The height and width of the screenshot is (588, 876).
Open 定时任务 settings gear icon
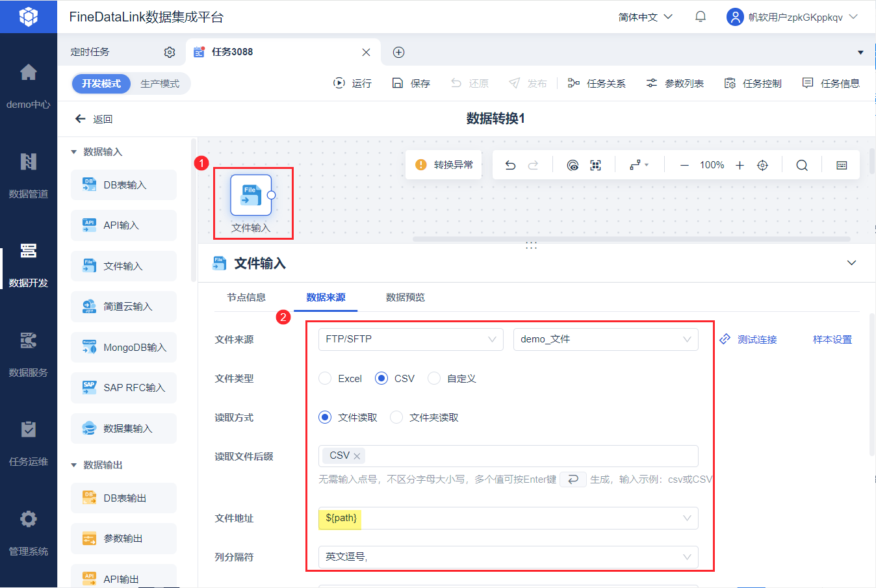coord(170,52)
